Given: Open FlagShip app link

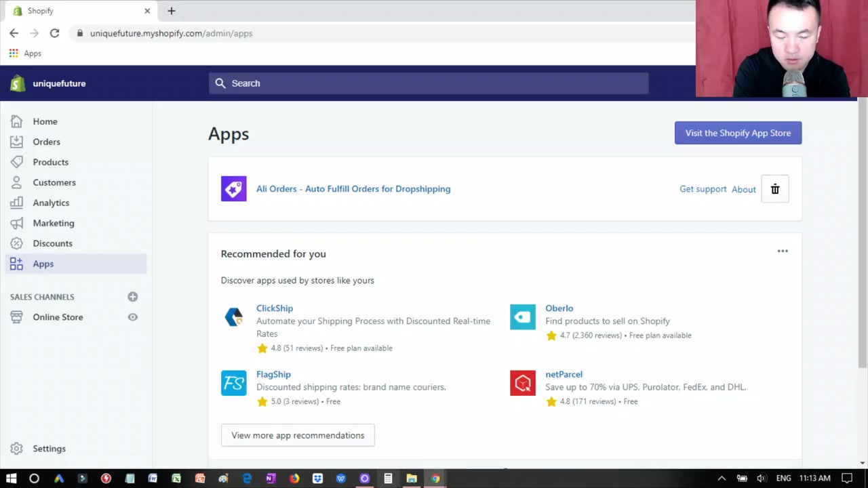Looking at the screenshot, I should tap(273, 374).
